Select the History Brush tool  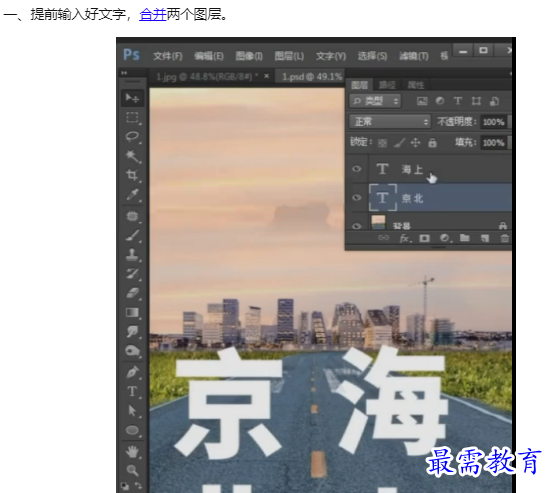(x=132, y=274)
